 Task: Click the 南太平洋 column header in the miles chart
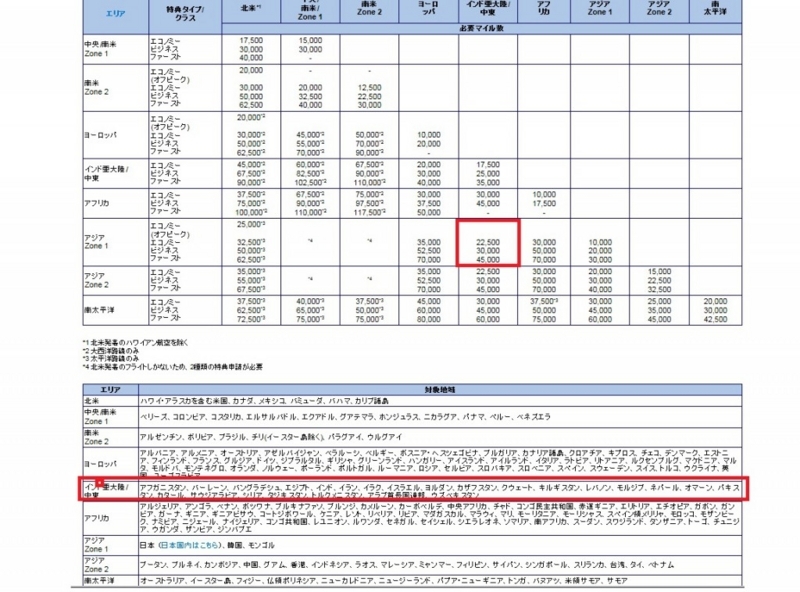click(x=715, y=7)
